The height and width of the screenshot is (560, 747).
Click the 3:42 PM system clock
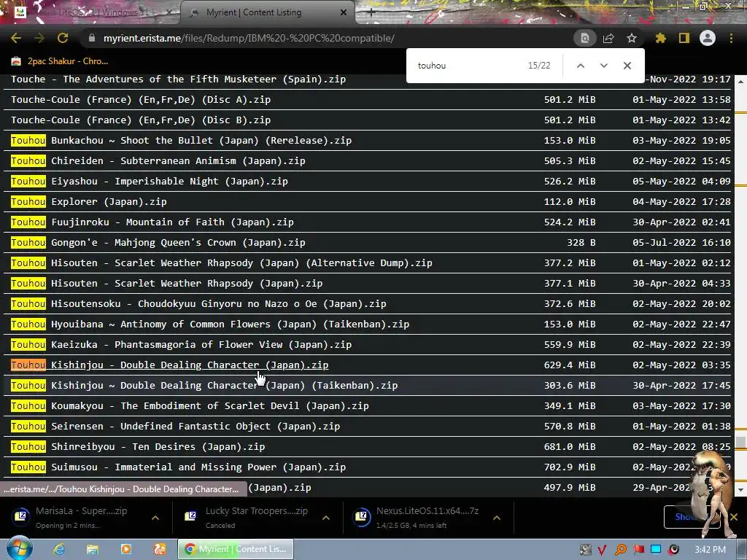[710, 550]
